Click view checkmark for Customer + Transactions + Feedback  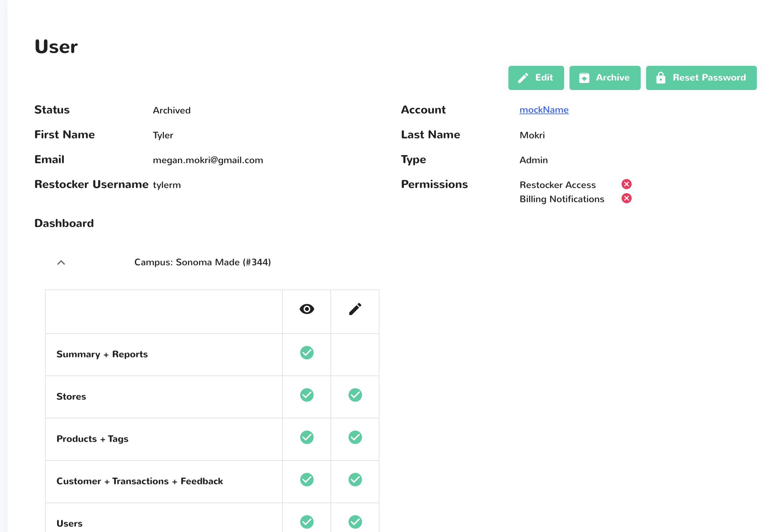[x=307, y=480]
